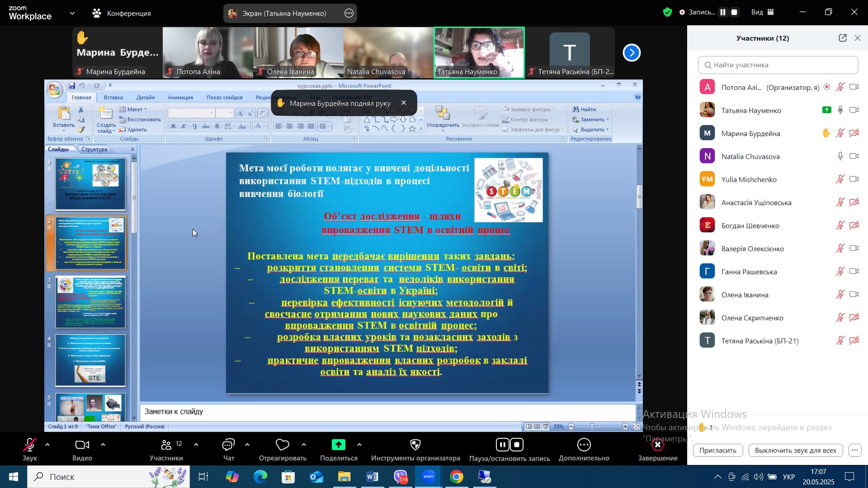Viewport: 868px width, 488px height.
Task: Expand audio options arrow next to Звук
Action: click(47, 445)
